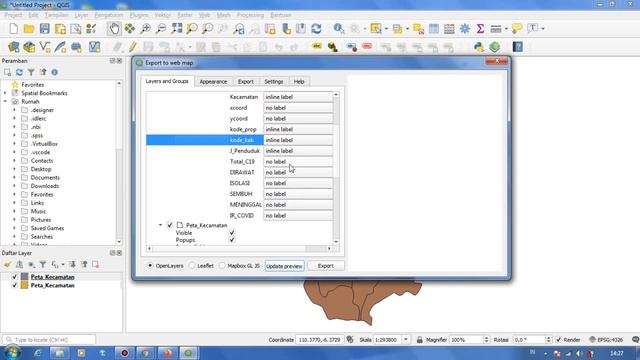The image size is (640, 360).
Task: Click Remove Layer icon in Daftar Layer
Action: pos(96,264)
